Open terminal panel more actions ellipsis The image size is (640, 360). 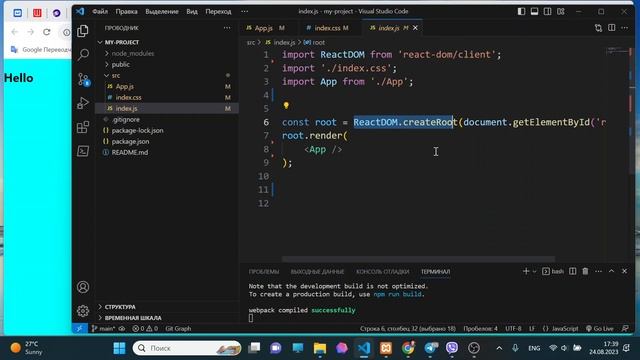click(598, 271)
